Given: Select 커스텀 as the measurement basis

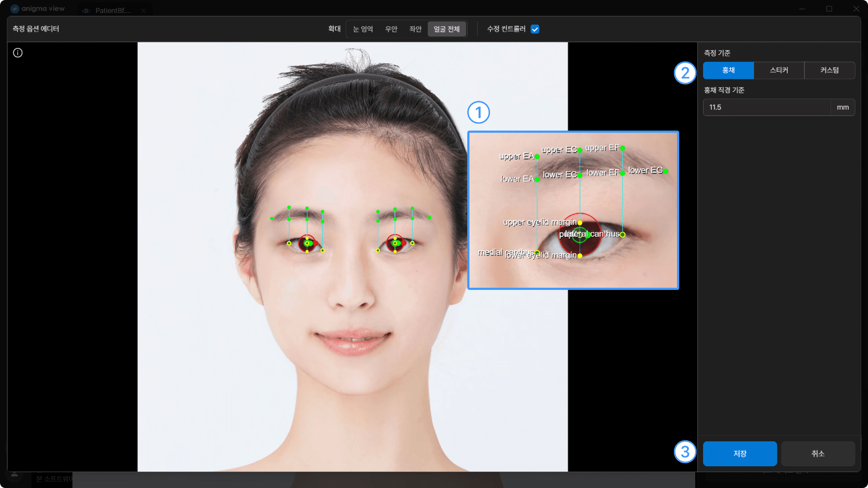Looking at the screenshot, I should (x=830, y=70).
